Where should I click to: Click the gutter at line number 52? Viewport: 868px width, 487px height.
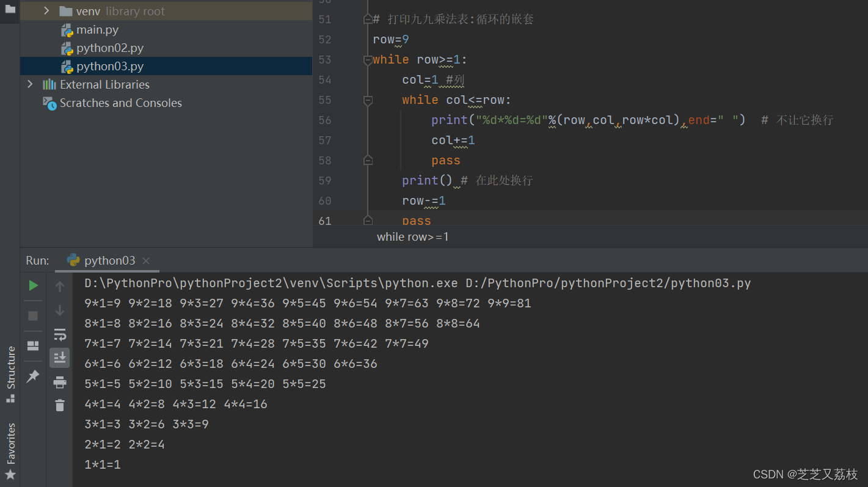click(325, 40)
